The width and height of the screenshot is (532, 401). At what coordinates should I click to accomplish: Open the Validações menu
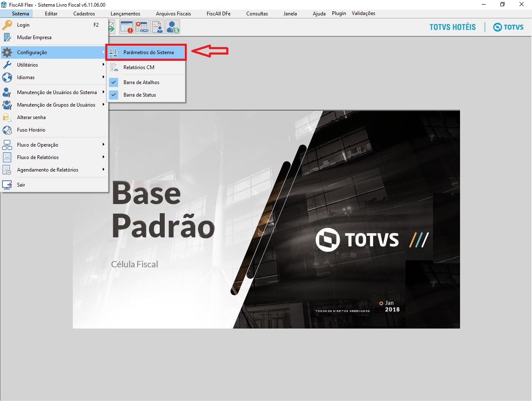pos(364,13)
